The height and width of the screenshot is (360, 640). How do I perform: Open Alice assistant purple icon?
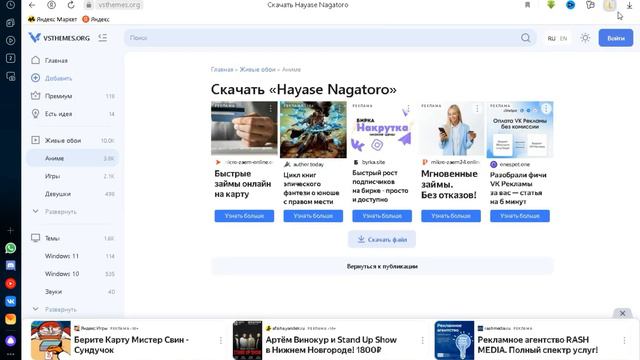click(x=11, y=340)
